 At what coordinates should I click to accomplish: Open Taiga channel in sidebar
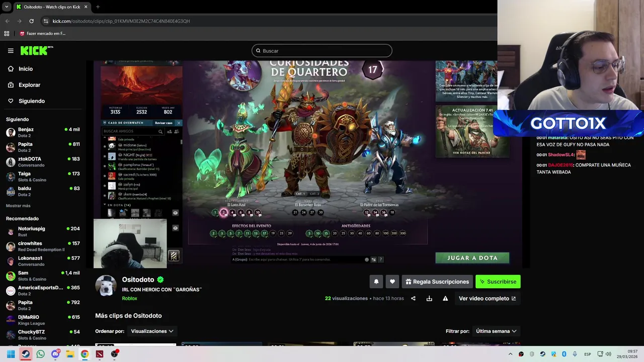pyautogui.click(x=43, y=176)
